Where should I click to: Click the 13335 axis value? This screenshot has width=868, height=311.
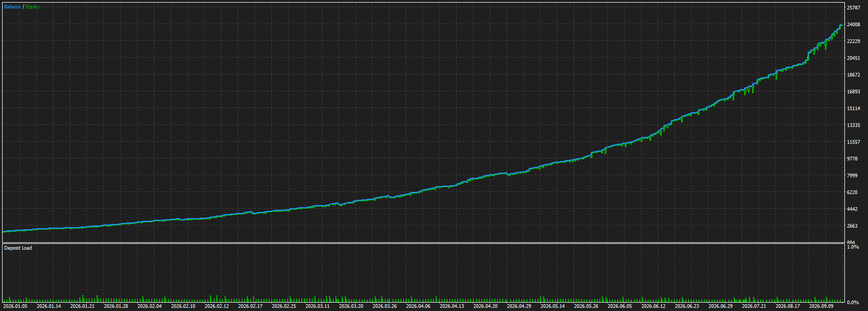pyautogui.click(x=853, y=125)
